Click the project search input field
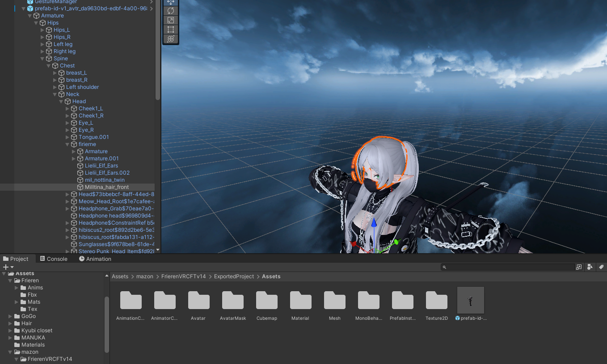Viewport: 607px width, 364px height. click(508, 267)
